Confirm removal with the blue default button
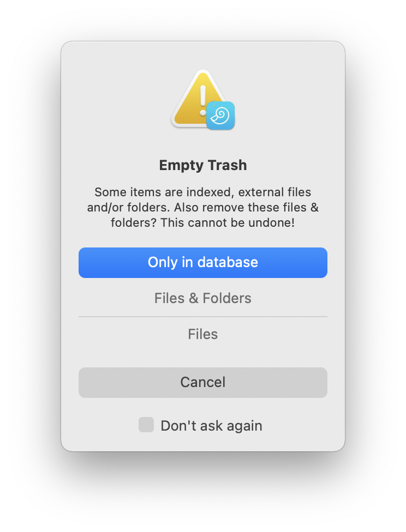This screenshot has height=532, width=406. pyautogui.click(x=203, y=263)
